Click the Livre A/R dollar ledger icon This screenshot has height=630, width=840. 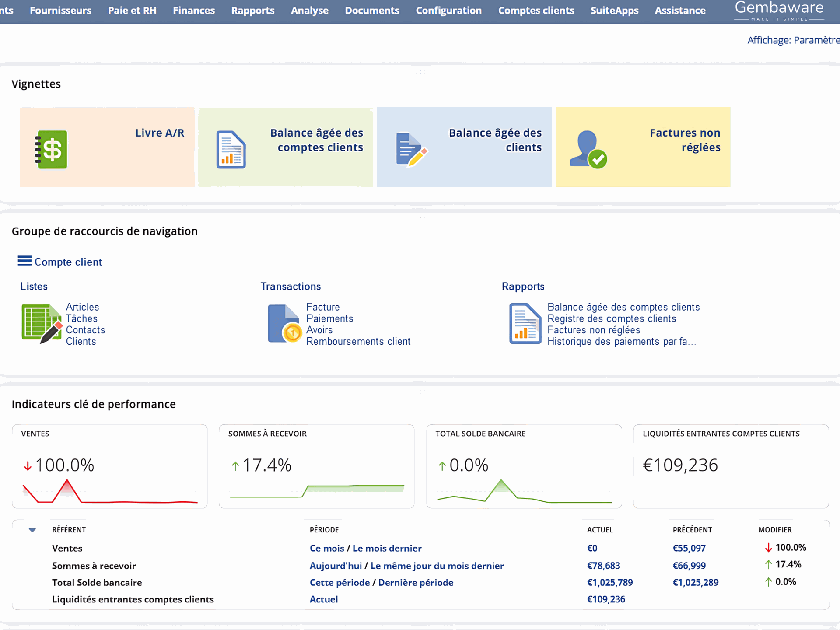[51, 149]
